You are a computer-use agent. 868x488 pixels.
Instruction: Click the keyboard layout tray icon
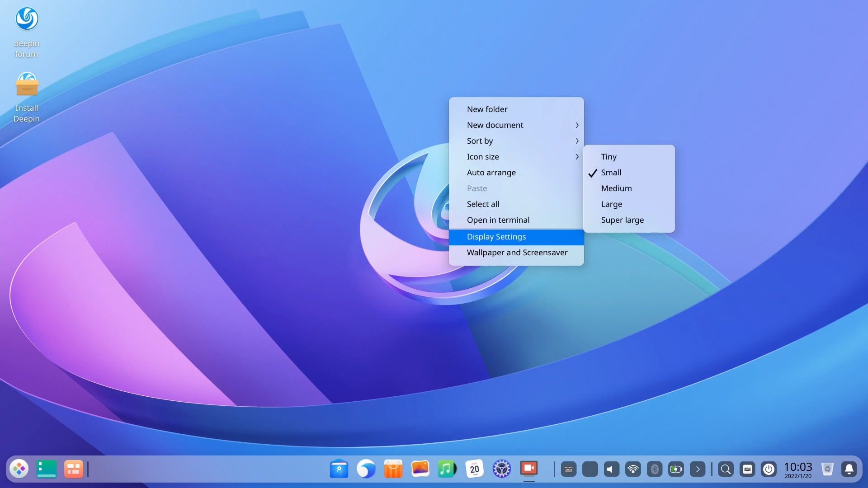[747, 469]
